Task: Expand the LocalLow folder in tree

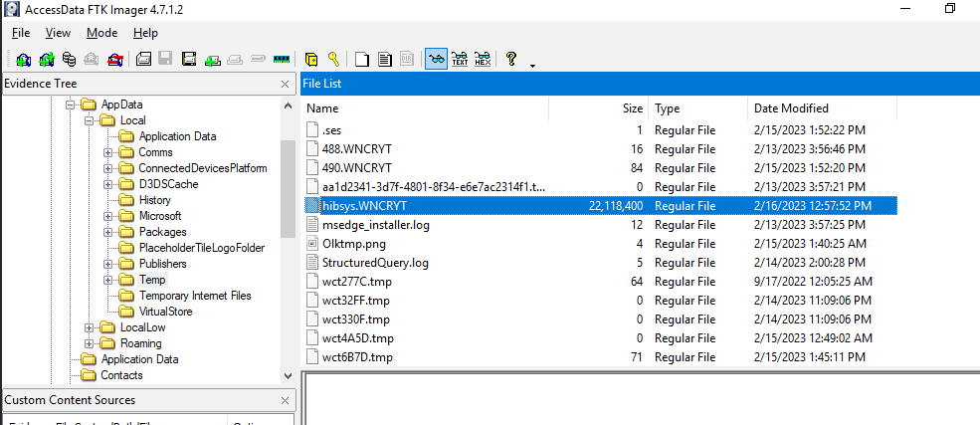Action: pyautogui.click(x=91, y=327)
